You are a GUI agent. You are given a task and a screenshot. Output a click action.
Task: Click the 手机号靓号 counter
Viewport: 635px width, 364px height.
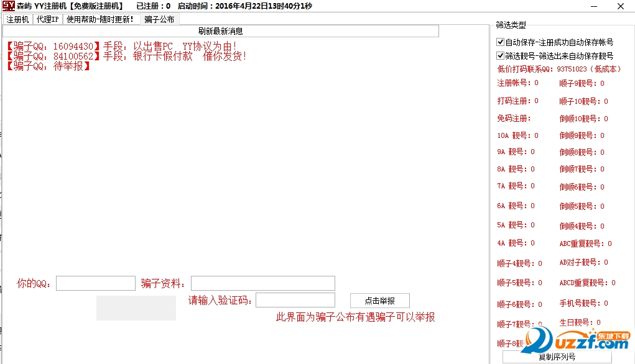pyautogui.click(x=583, y=303)
